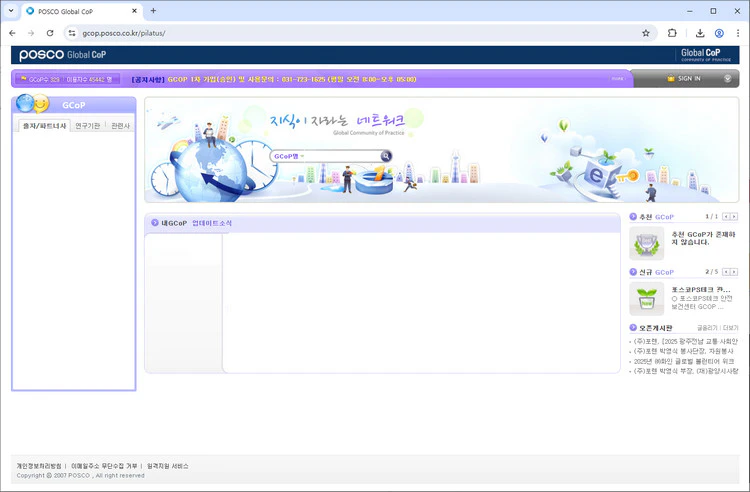The image size is (750, 492).
Task: Click the sprout New thumbnail under 신규 GCoP
Action: (646, 299)
